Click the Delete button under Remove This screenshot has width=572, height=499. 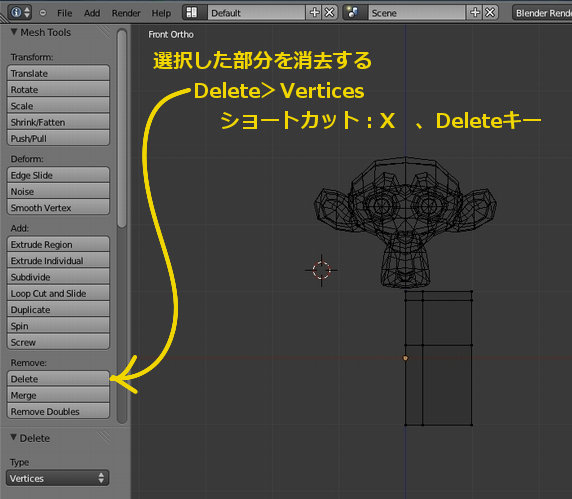tap(58, 379)
